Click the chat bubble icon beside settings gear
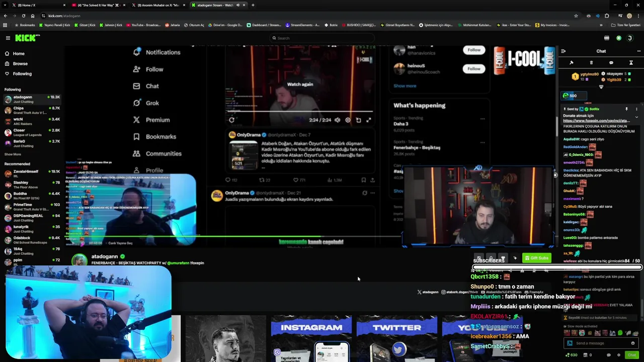Image resolution: width=644 pixels, height=362 pixels. 609,355
